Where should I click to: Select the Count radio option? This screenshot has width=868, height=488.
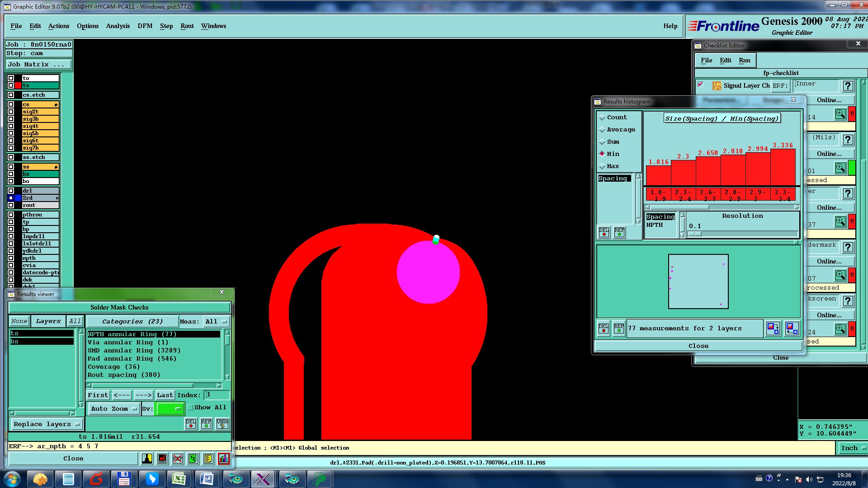[602, 117]
